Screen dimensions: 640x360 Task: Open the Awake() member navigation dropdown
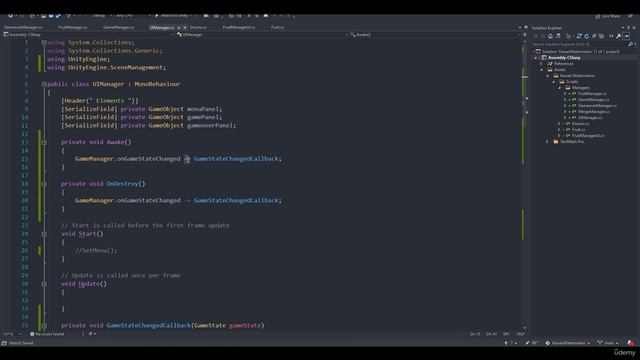tap(436, 35)
